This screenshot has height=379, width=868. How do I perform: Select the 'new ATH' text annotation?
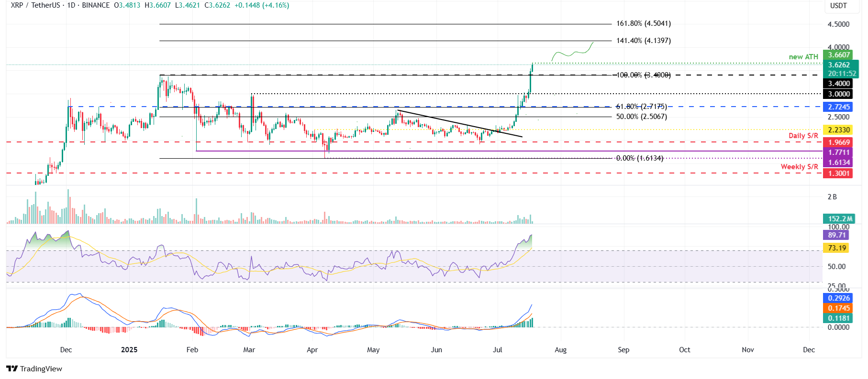click(803, 57)
